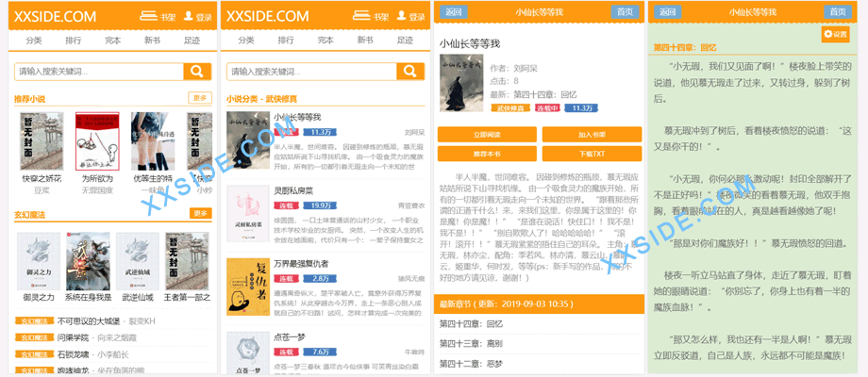Viewport: 868px width, 377px height.
Task: Open the 书架 bookshelf icon on the home screen
Action: tap(158, 17)
